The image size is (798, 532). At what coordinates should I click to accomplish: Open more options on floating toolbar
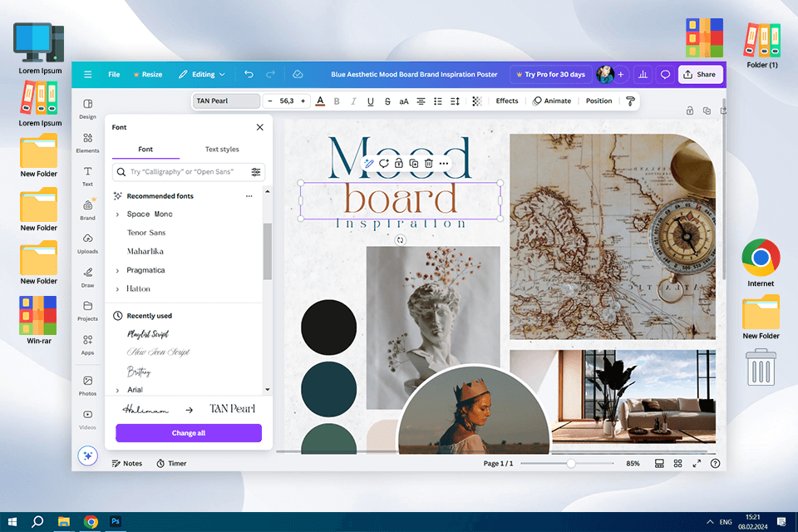point(444,164)
